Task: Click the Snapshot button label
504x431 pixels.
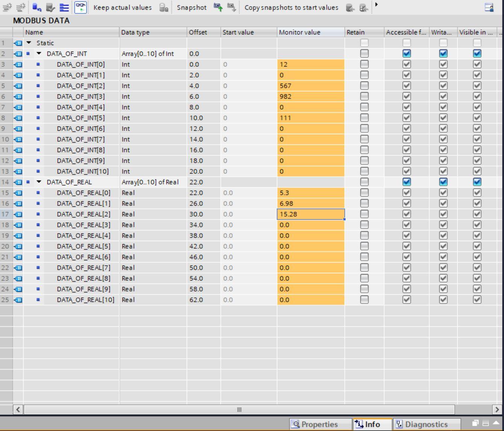Action: 191,7
